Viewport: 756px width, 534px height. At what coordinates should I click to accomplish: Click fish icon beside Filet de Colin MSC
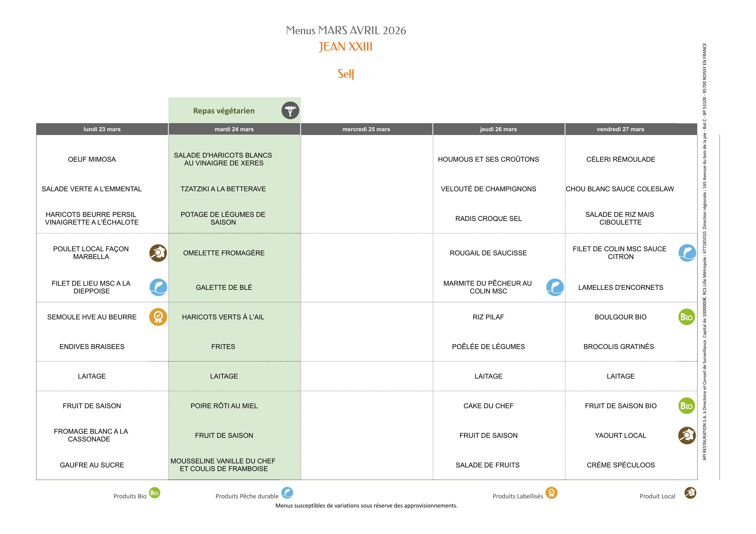687,253
